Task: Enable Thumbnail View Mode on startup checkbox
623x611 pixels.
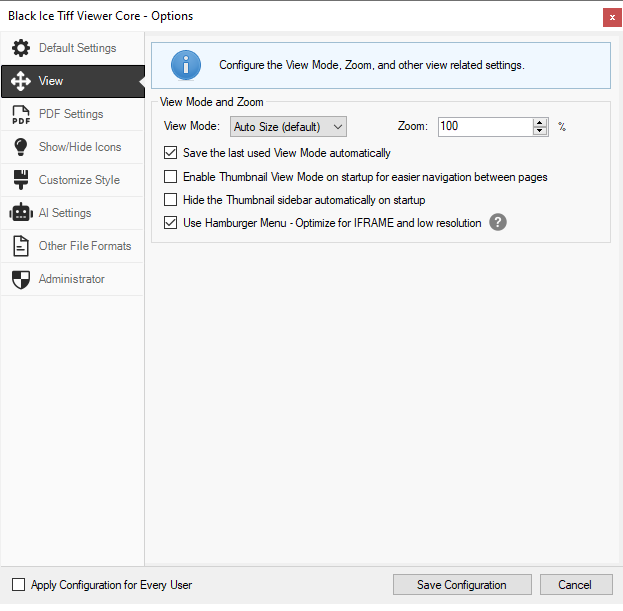Action: tap(170, 176)
